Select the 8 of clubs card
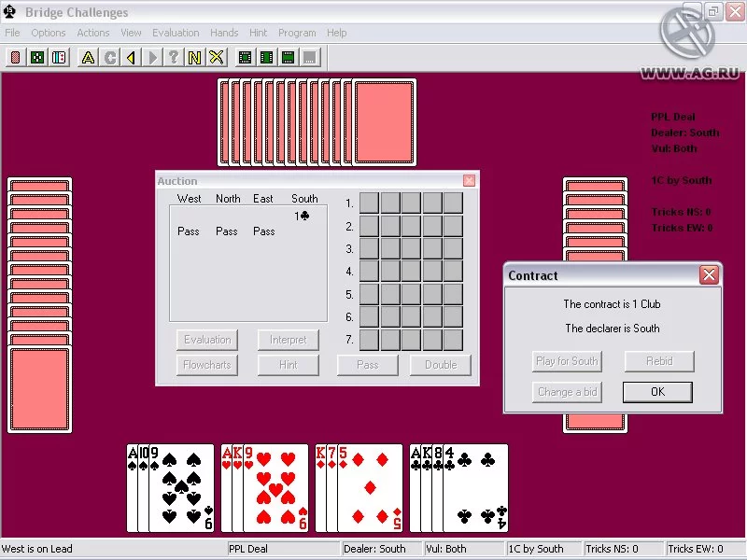747x560 pixels. [x=437, y=488]
